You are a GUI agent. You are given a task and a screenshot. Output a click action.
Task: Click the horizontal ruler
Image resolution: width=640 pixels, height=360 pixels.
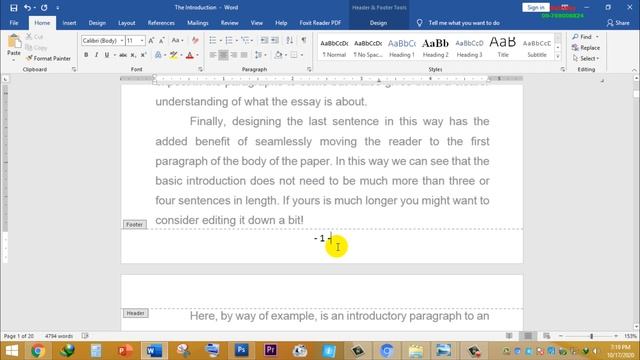pos(322,78)
